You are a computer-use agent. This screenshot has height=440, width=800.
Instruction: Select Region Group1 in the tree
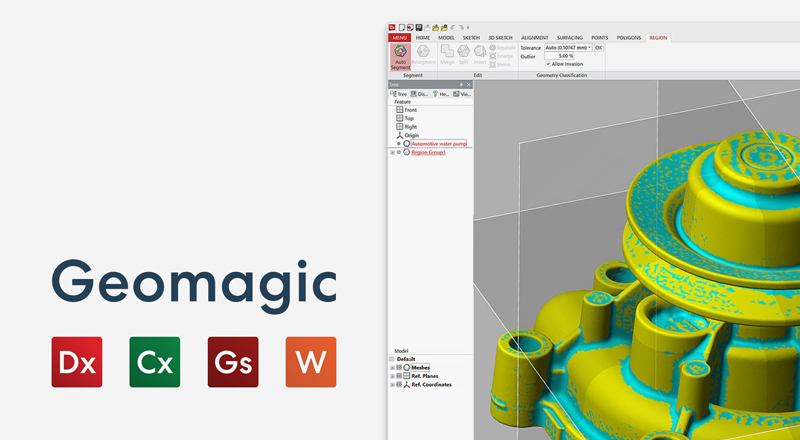(429, 152)
